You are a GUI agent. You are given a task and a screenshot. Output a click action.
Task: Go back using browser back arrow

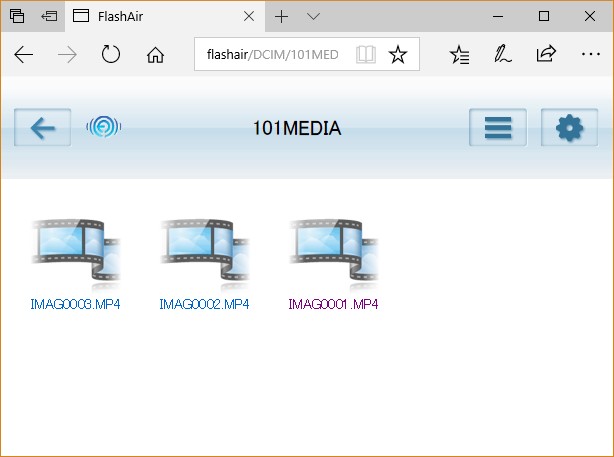23,54
